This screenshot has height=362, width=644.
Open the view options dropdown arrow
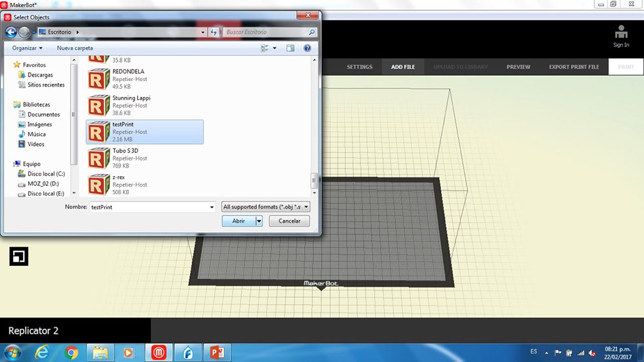[x=275, y=48]
